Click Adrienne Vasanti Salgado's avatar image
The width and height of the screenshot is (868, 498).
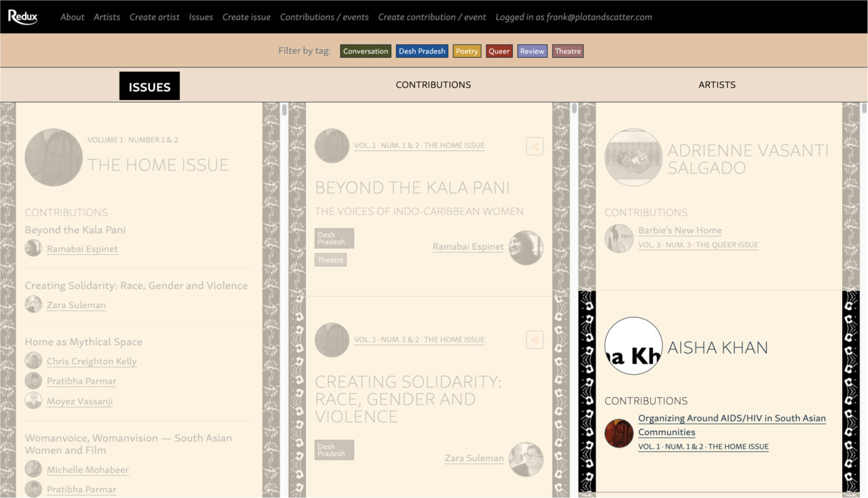click(633, 157)
